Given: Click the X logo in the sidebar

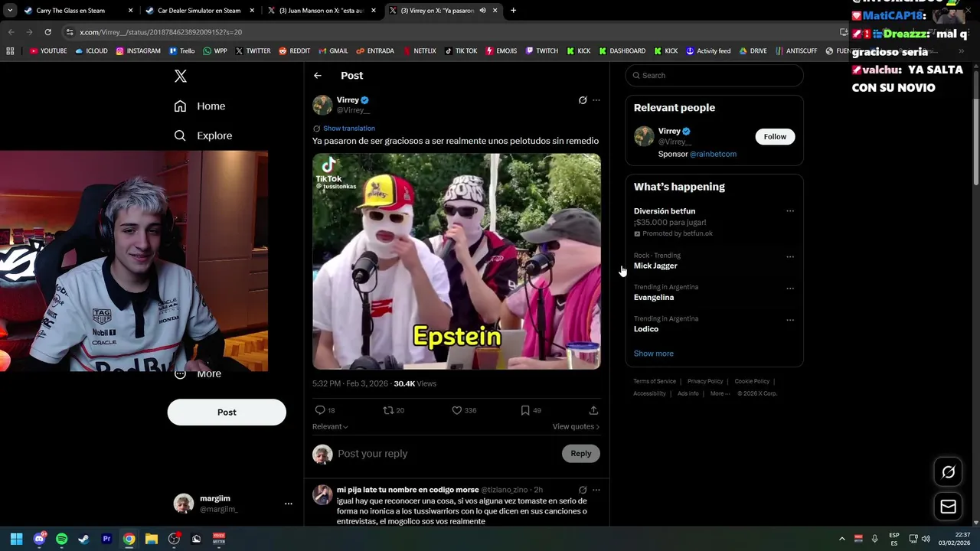Looking at the screenshot, I should (181, 76).
